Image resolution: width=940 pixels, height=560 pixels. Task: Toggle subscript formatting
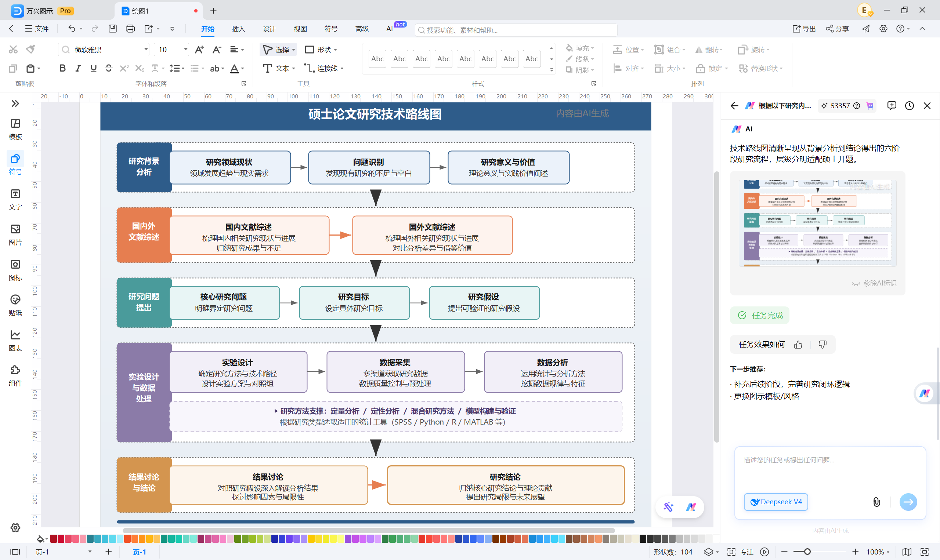(x=140, y=68)
